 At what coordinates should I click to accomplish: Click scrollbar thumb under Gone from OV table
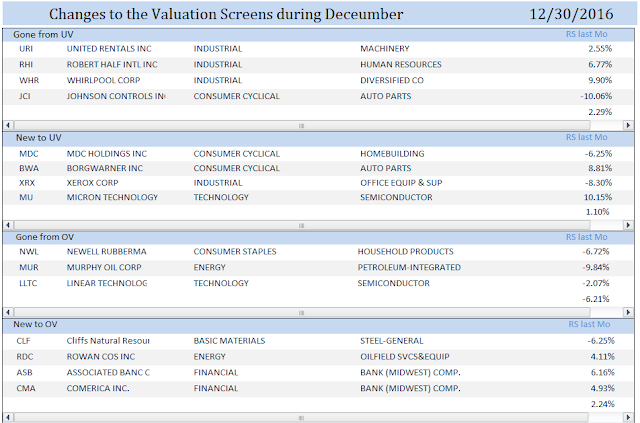pyautogui.click(x=302, y=312)
